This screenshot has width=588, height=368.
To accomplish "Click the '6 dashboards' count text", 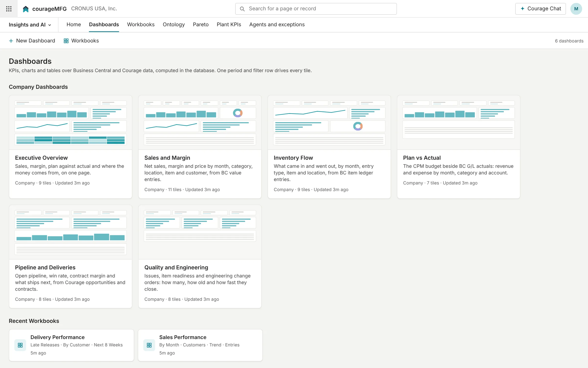I will 569,41.
